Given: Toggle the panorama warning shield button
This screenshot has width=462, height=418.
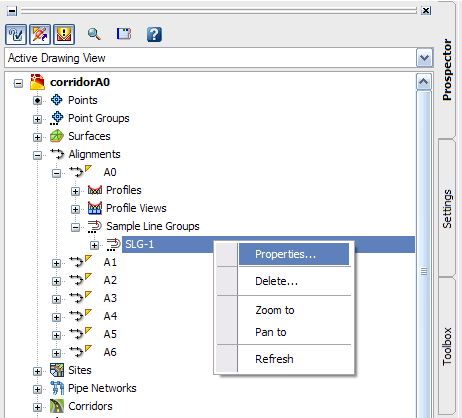Looking at the screenshot, I should pos(64,34).
